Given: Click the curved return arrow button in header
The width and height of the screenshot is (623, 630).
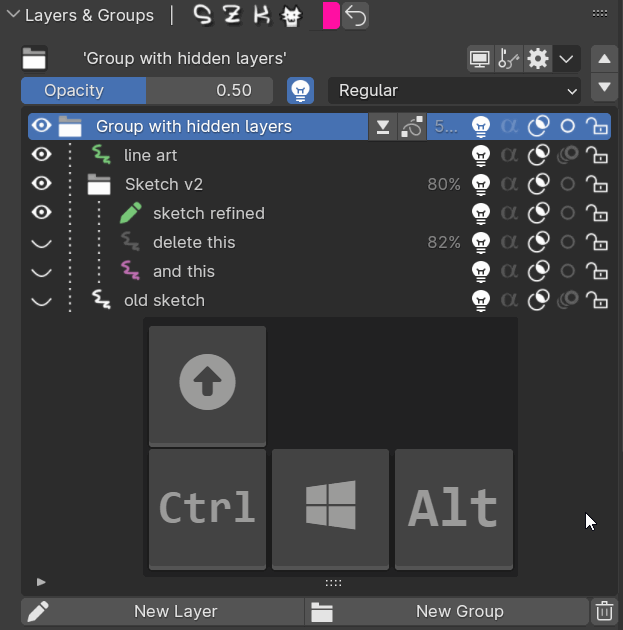Looking at the screenshot, I should [355, 15].
